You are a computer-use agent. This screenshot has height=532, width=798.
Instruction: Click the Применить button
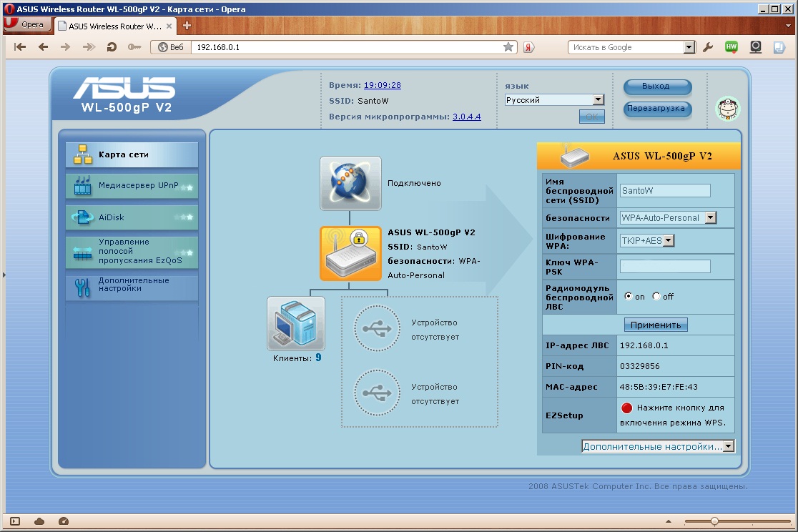pos(656,325)
